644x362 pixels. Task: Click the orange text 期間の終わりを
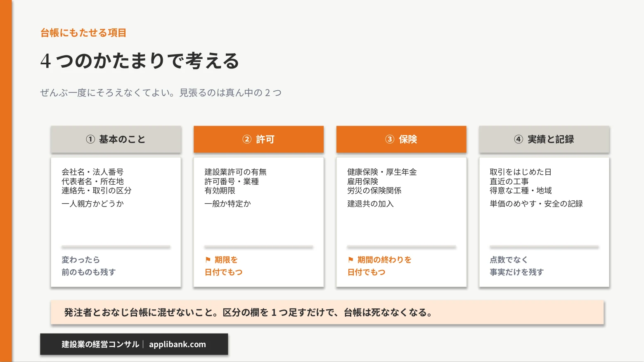tap(384, 260)
